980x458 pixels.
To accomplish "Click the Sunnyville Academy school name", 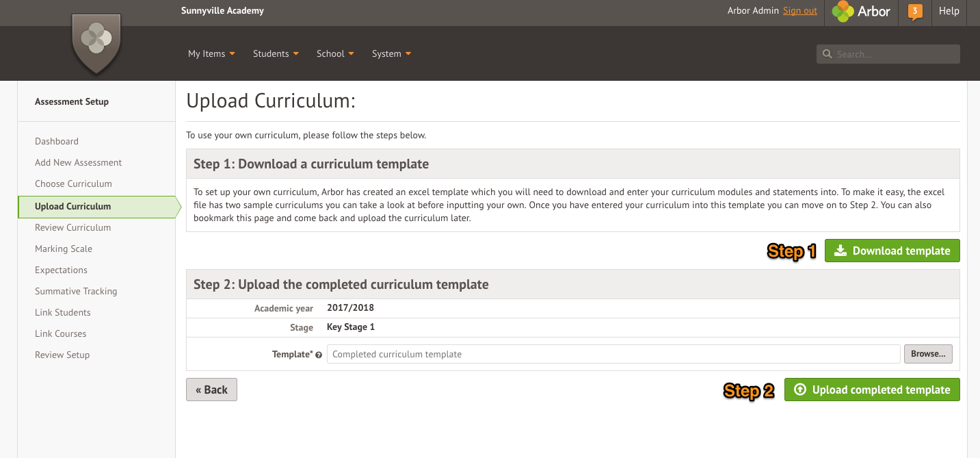I will tap(222, 10).
